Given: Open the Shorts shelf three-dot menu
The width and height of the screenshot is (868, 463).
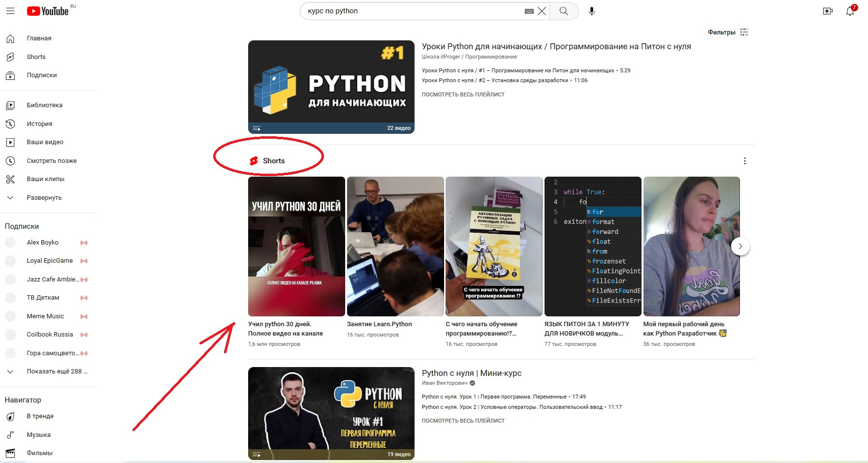Looking at the screenshot, I should pos(744,161).
